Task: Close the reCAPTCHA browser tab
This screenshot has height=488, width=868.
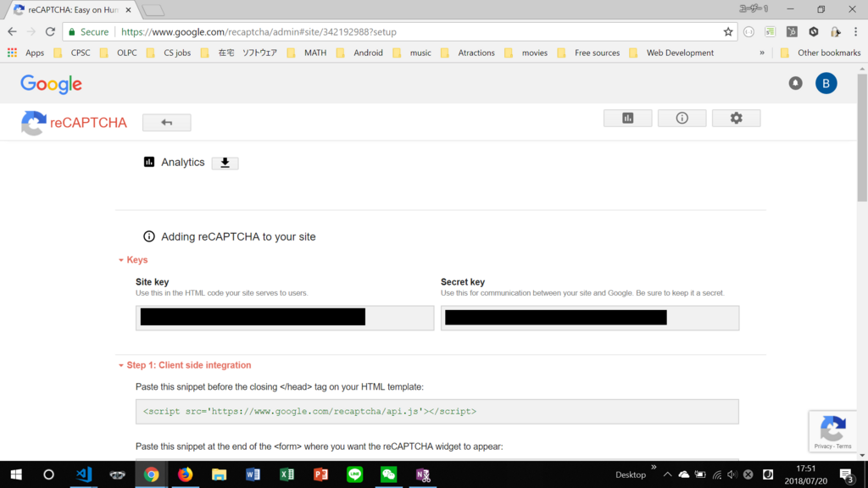Action: 129,10
